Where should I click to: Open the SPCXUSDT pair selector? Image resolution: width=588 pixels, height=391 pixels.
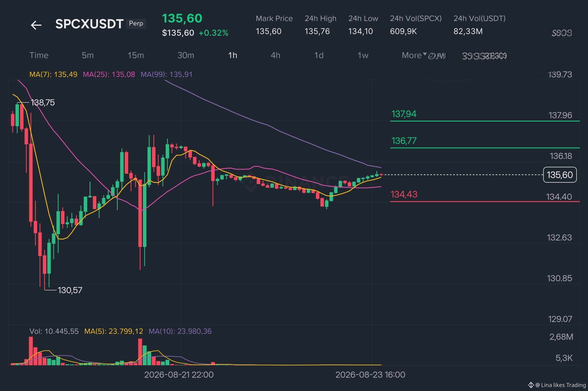89,24
